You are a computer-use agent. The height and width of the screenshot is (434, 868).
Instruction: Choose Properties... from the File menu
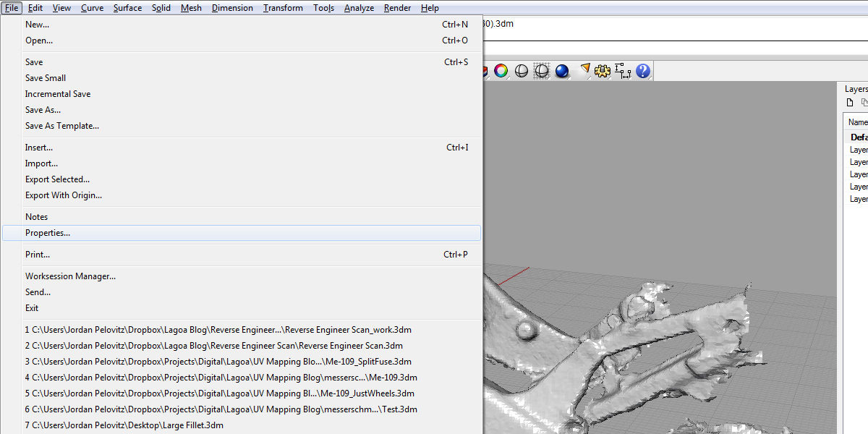48,233
